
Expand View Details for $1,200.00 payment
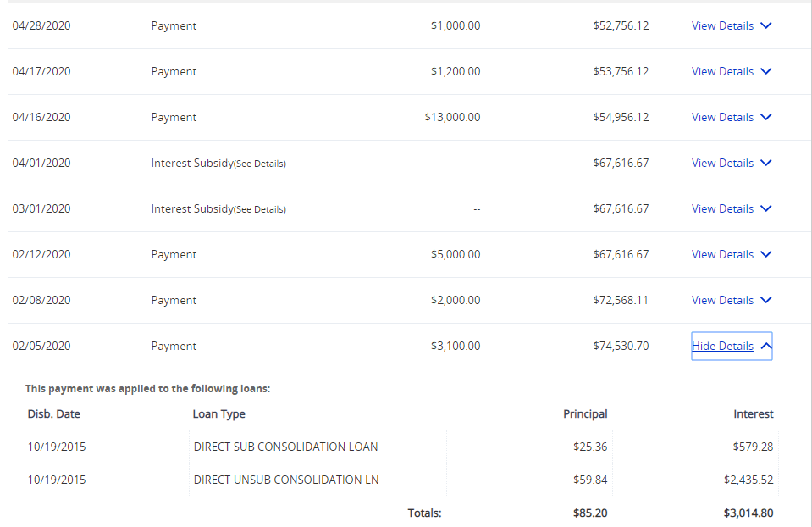click(x=722, y=72)
